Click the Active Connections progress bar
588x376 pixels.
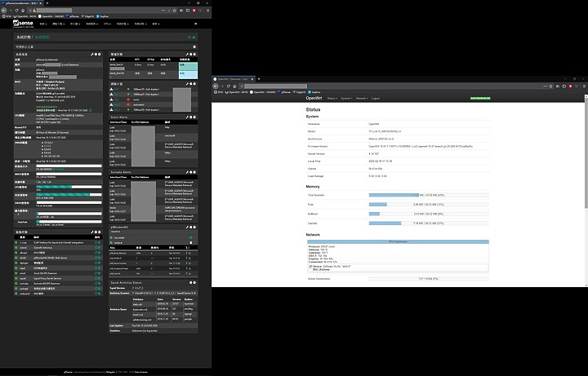tap(429, 279)
